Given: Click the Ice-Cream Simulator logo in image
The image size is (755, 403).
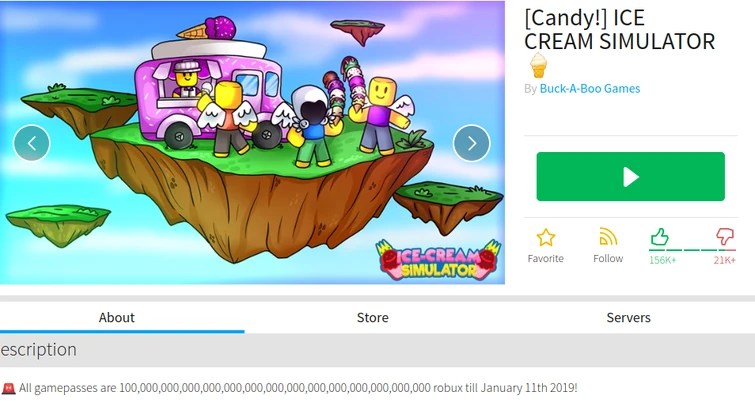Looking at the screenshot, I should click(438, 260).
